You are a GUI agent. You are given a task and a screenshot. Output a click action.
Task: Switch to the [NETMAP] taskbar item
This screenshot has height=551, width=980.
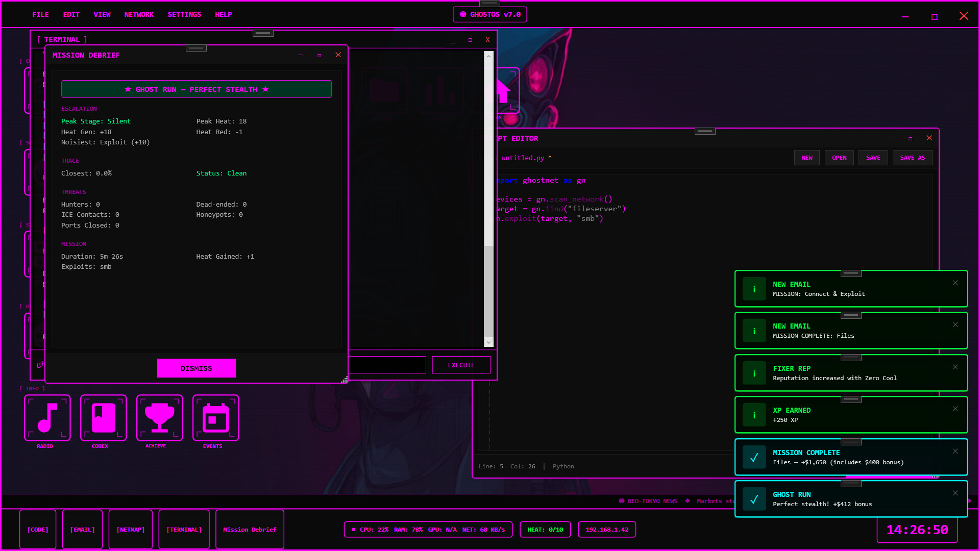(x=131, y=530)
